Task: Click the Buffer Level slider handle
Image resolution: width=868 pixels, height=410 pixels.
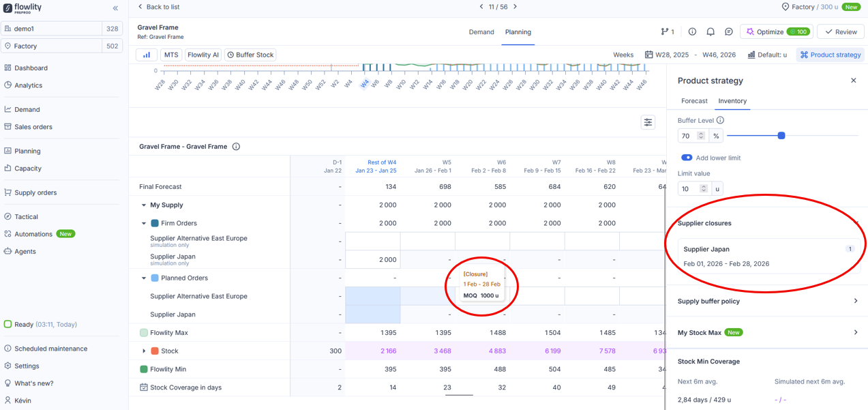Action: pyautogui.click(x=781, y=136)
